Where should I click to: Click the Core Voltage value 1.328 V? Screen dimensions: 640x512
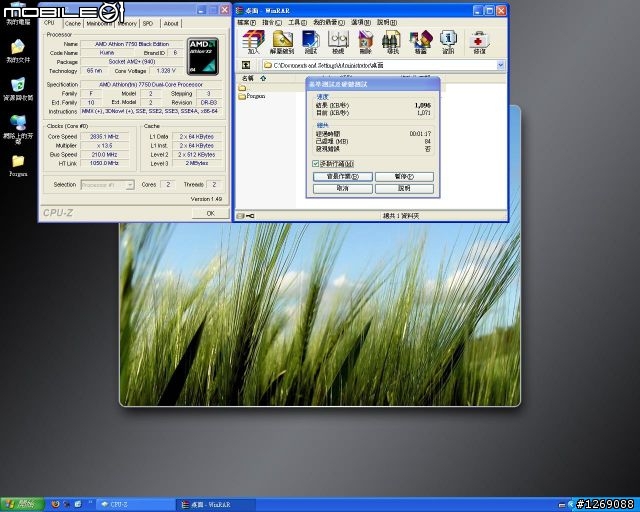click(167, 71)
